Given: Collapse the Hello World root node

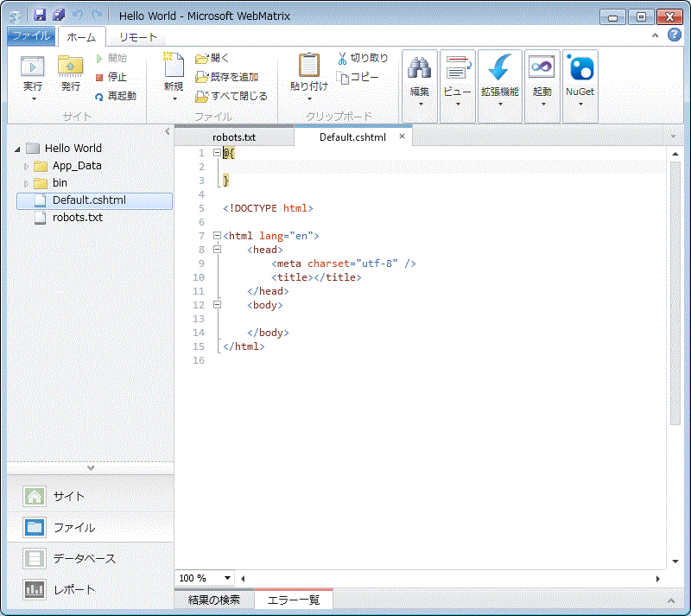Looking at the screenshot, I should coord(17,149).
